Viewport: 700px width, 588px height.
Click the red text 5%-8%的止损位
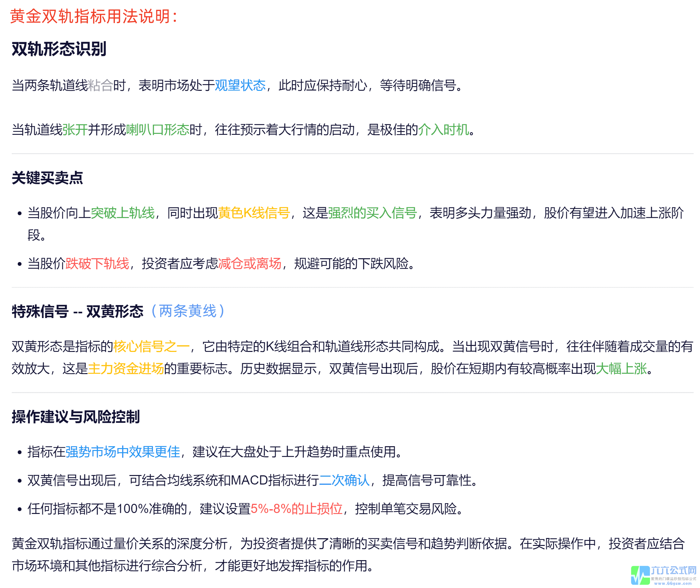coord(296,509)
